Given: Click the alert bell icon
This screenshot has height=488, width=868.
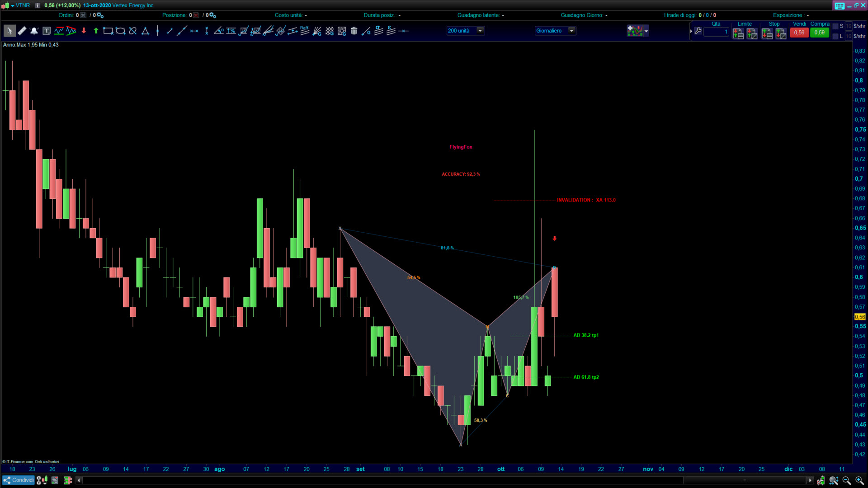Looking at the screenshot, I should [x=34, y=31].
